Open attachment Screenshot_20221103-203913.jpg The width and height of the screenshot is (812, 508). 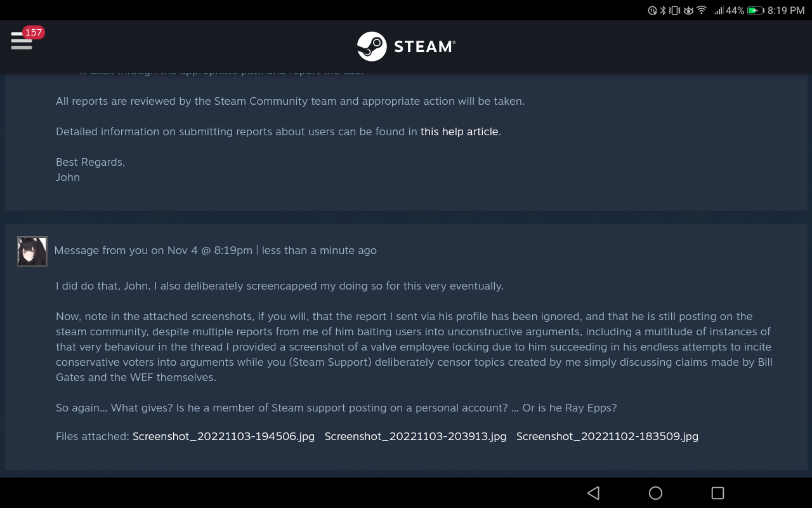click(416, 436)
